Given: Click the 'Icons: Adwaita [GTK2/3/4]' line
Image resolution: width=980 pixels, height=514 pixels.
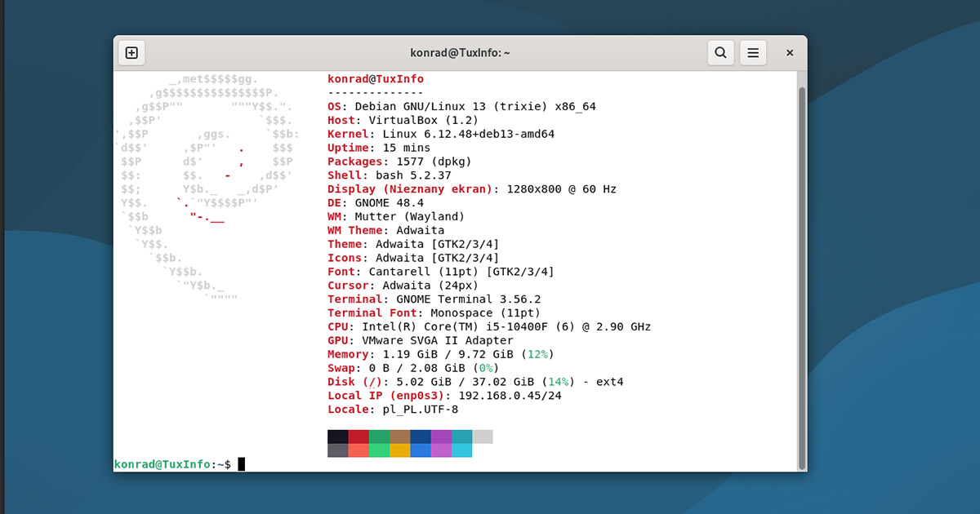Looking at the screenshot, I should 413,258.
